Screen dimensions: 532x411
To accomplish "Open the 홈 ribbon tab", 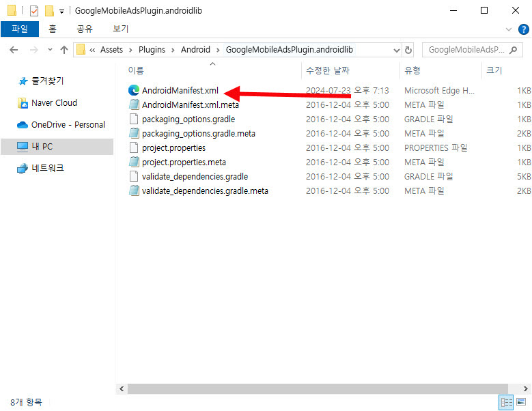I will [53, 29].
